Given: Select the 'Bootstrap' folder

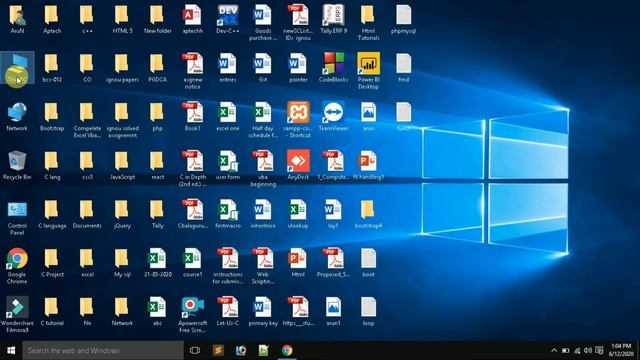Looking at the screenshot, I should click(52, 116).
